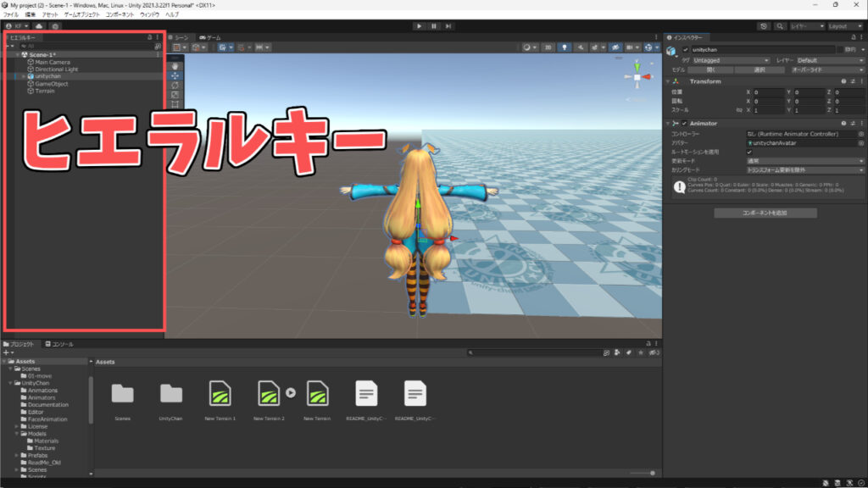Screen dimensions: 868x488
Task: Click the コンポーネントを追加 button
Action: tap(764, 213)
